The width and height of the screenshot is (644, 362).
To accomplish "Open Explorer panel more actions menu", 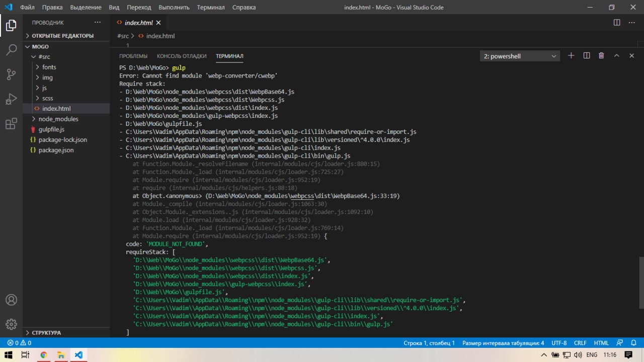I will [98, 23].
